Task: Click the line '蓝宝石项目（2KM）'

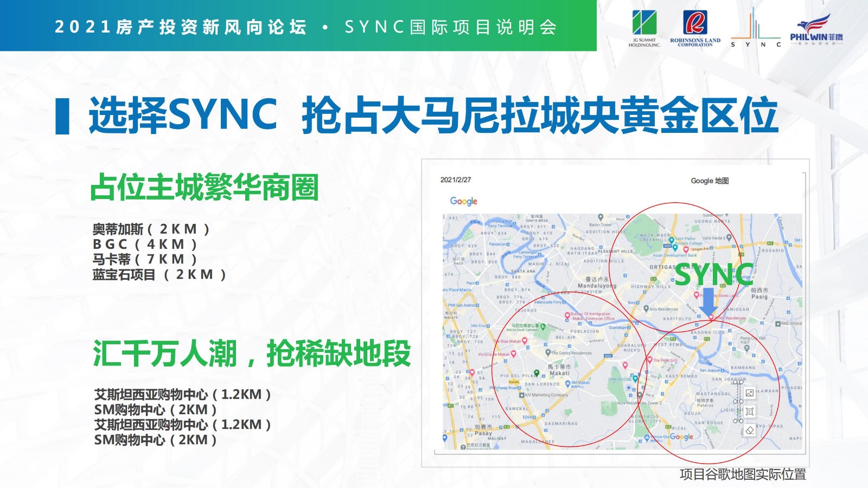Action: tap(159, 274)
